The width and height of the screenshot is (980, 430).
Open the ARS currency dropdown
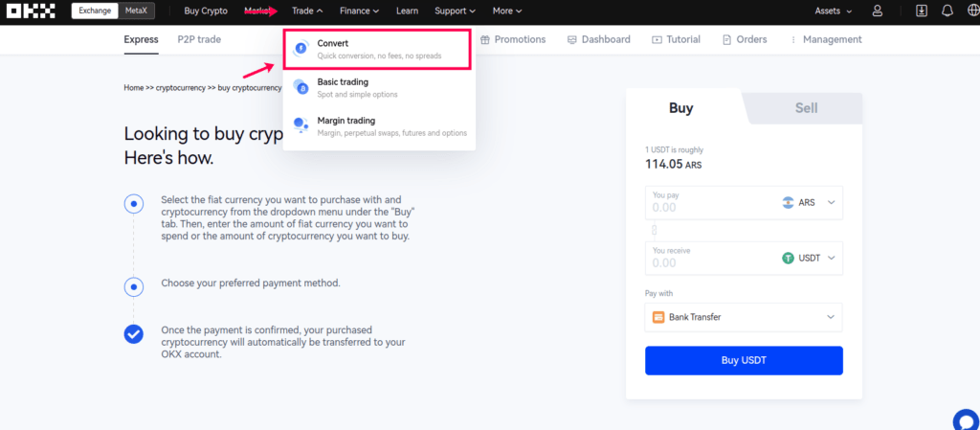(809, 202)
